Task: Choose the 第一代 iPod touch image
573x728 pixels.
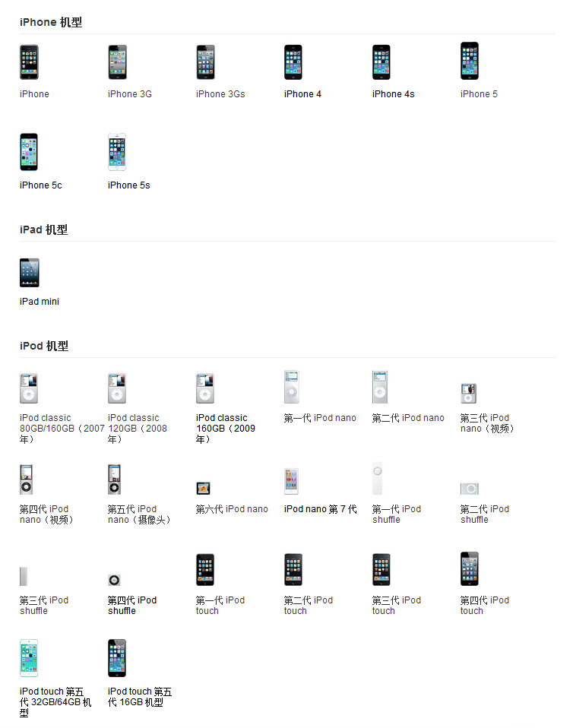Action: (205, 570)
